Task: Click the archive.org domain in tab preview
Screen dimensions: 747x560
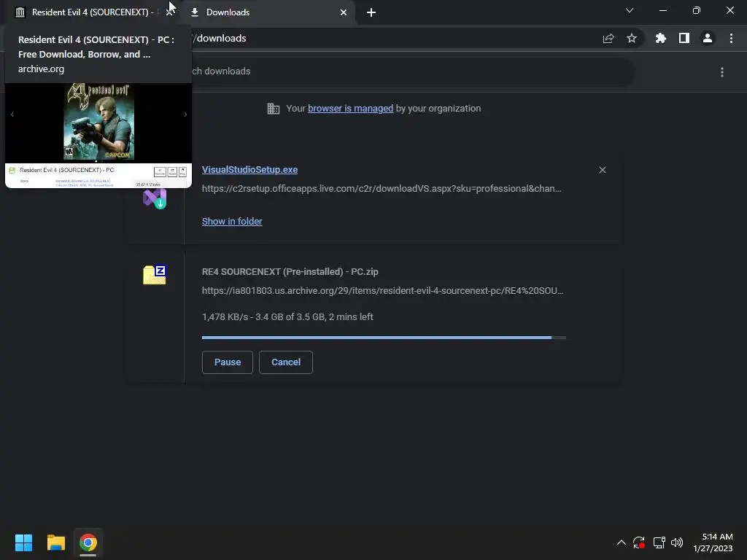Action: 41,69
